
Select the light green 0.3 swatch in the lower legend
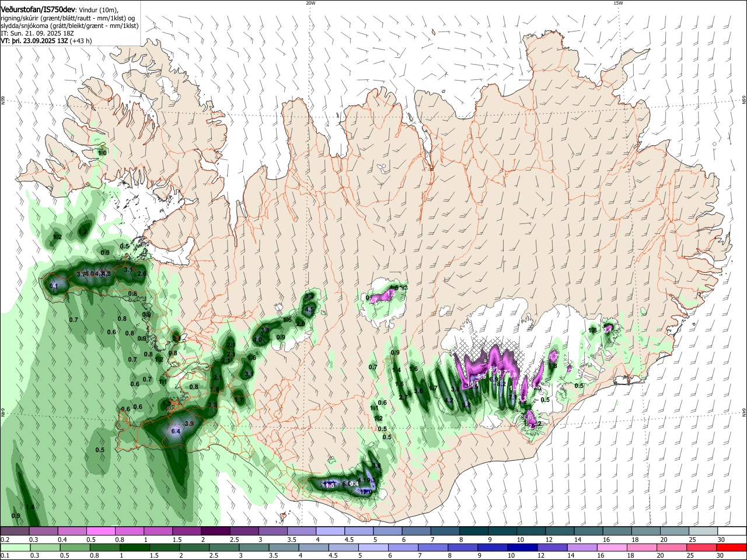[x=45, y=547]
